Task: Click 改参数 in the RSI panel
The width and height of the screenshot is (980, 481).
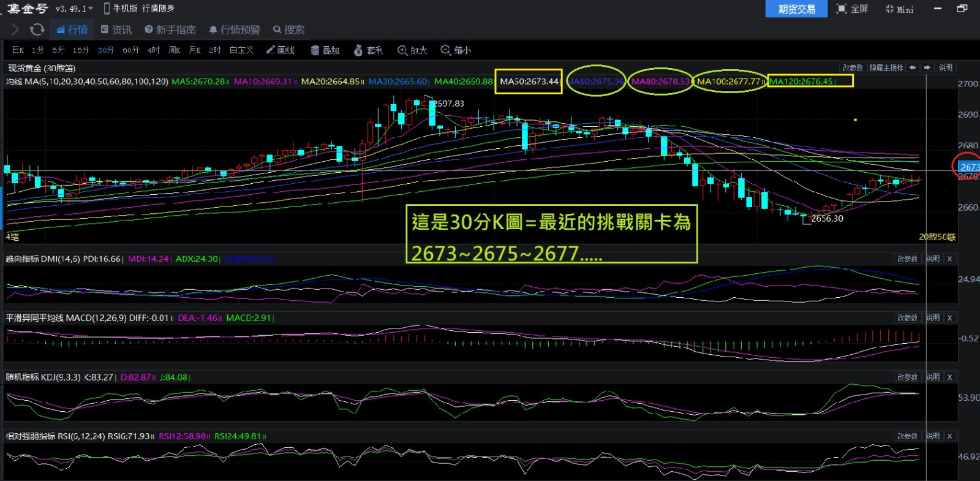Action: pyautogui.click(x=907, y=436)
